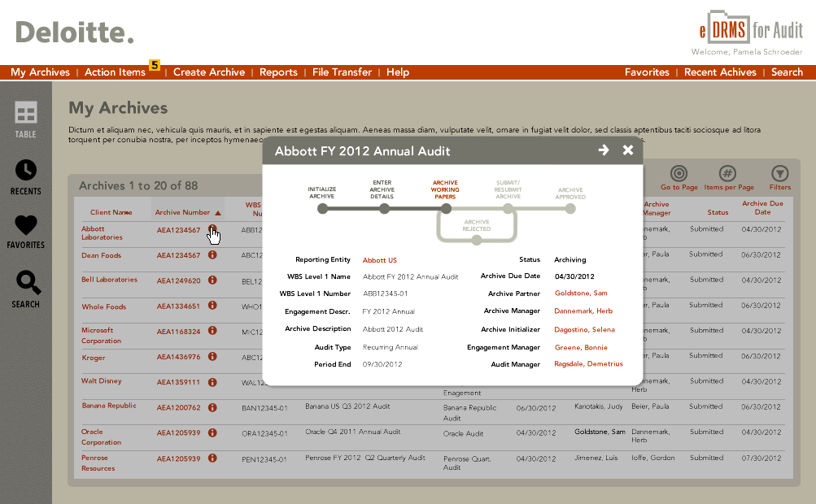Open the Table view in sidebar

(x=25, y=119)
